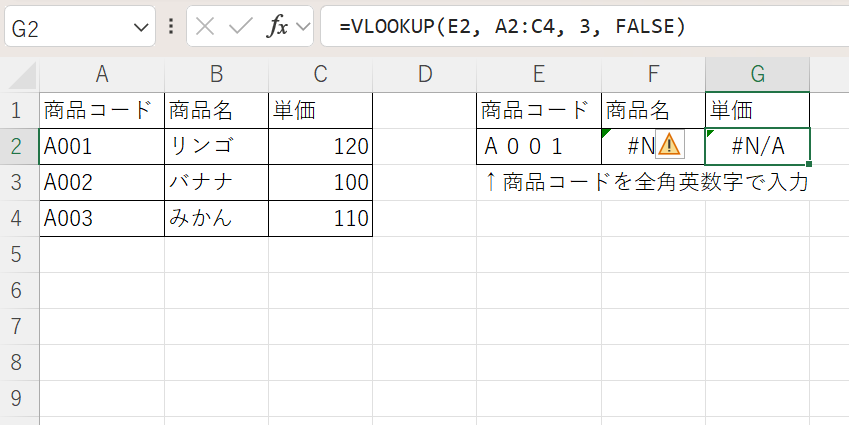This screenshot has width=849, height=425.
Task: Select row 3 header
Action: pyautogui.click(x=19, y=182)
